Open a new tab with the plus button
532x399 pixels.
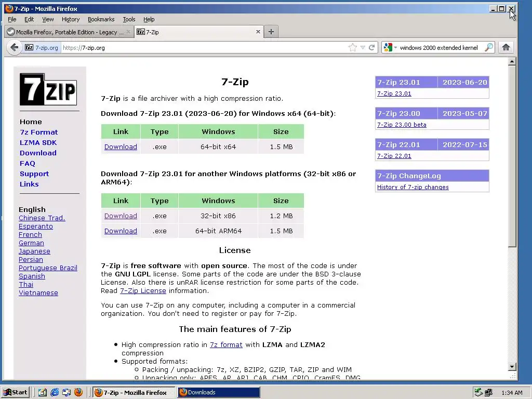tap(271, 32)
